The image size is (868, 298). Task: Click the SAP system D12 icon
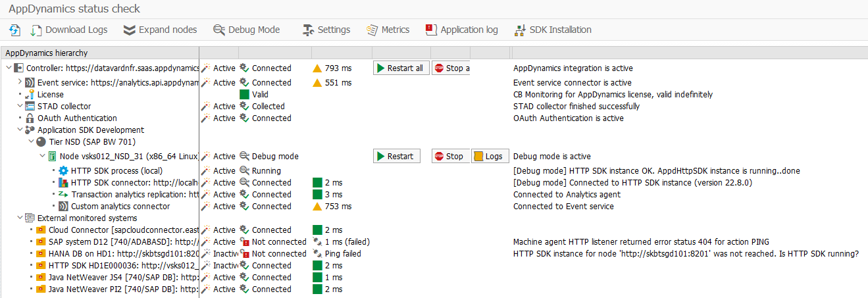coord(41,241)
